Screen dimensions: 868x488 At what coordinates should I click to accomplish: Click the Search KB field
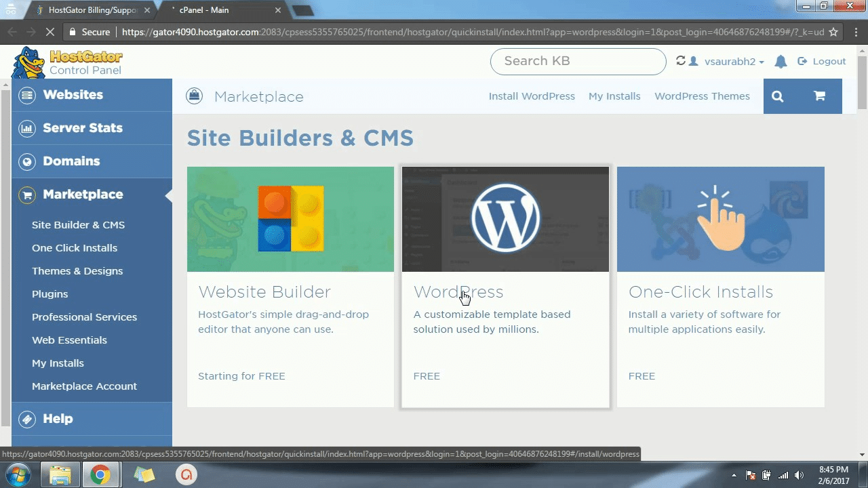click(578, 62)
